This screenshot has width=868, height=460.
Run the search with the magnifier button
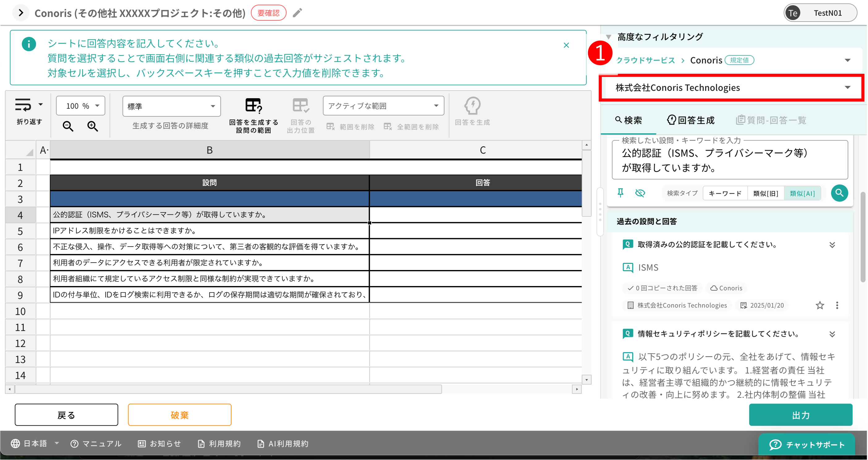(840, 193)
